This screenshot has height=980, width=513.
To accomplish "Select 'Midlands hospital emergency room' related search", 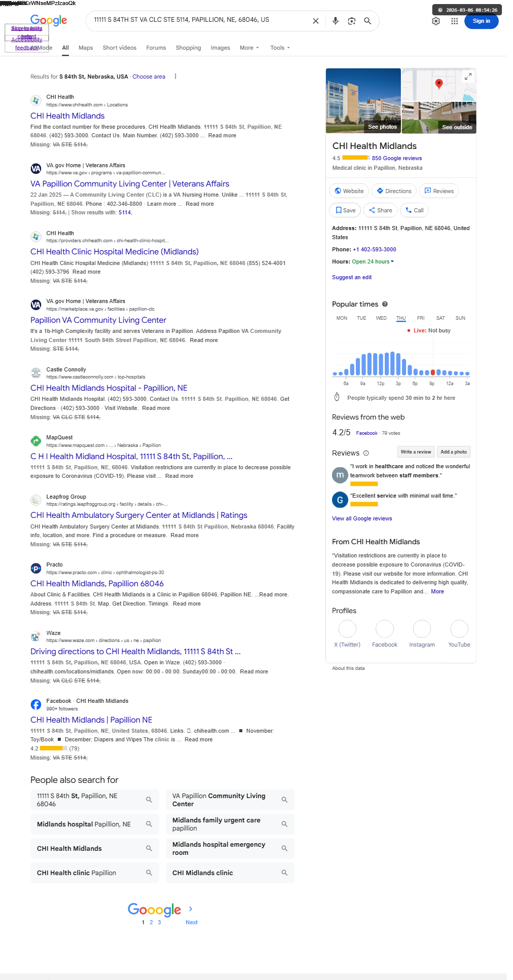I will pyautogui.click(x=230, y=848).
